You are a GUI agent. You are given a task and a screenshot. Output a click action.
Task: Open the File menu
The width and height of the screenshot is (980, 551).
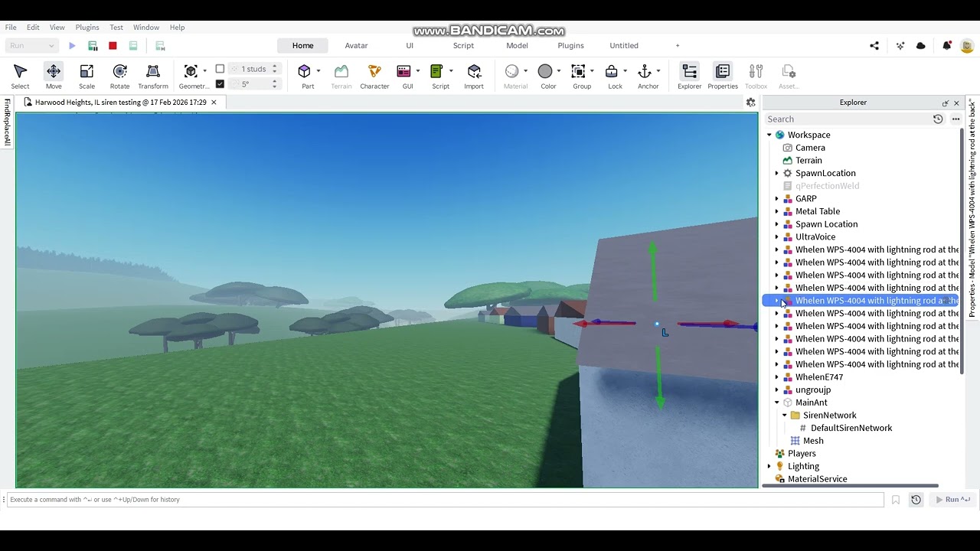pos(11,28)
